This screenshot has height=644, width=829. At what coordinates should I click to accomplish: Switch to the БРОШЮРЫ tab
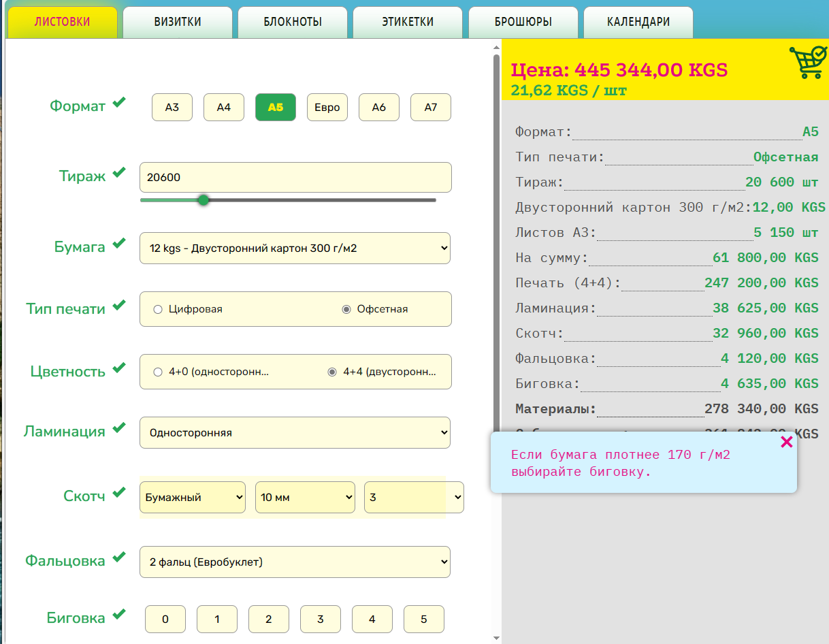pos(523,22)
